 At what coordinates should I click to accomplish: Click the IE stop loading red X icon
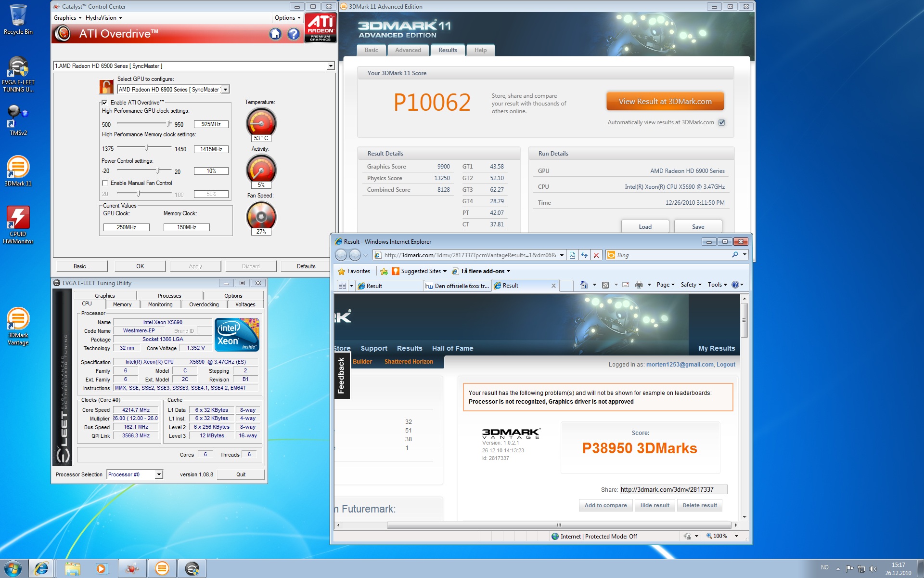(x=596, y=255)
